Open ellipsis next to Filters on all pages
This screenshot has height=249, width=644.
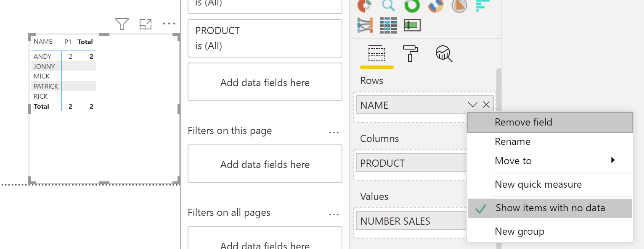point(334,214)
